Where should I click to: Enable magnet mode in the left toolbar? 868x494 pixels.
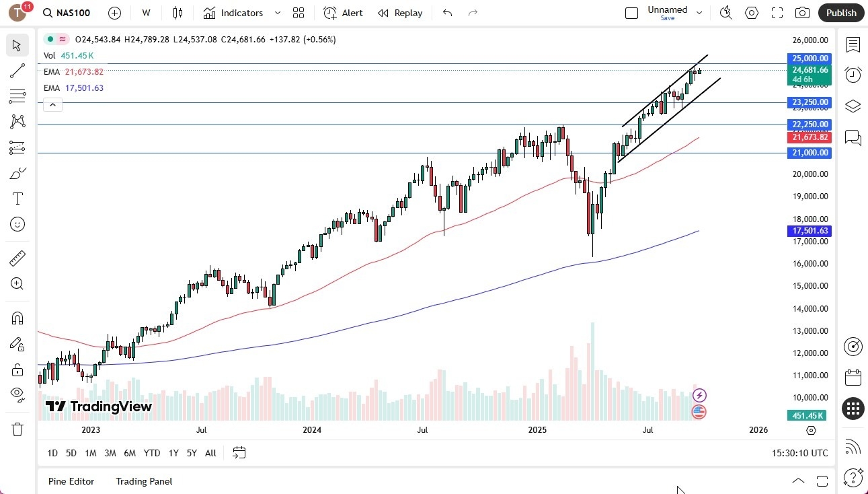[17, 318]
